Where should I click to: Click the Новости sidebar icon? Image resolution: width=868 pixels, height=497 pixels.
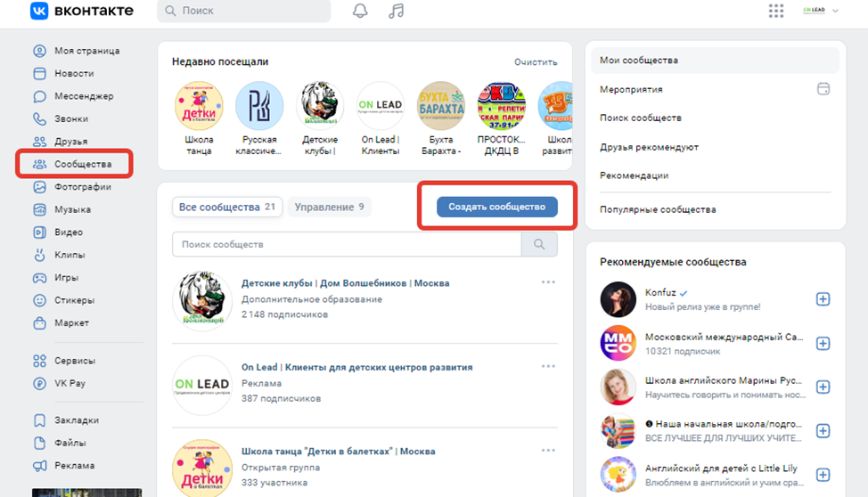(x=39, y=73)
